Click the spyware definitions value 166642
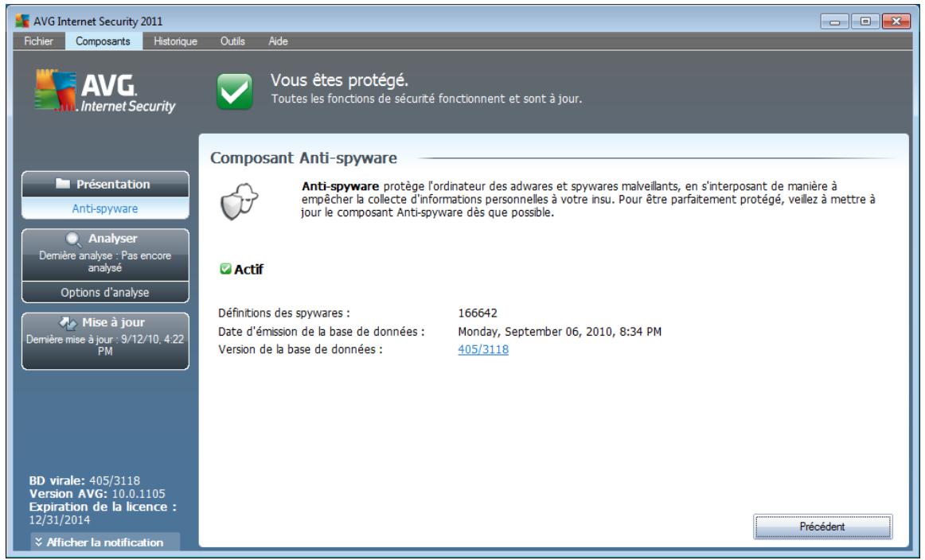This screenshot has width=925, height=560. coord(478,313)
